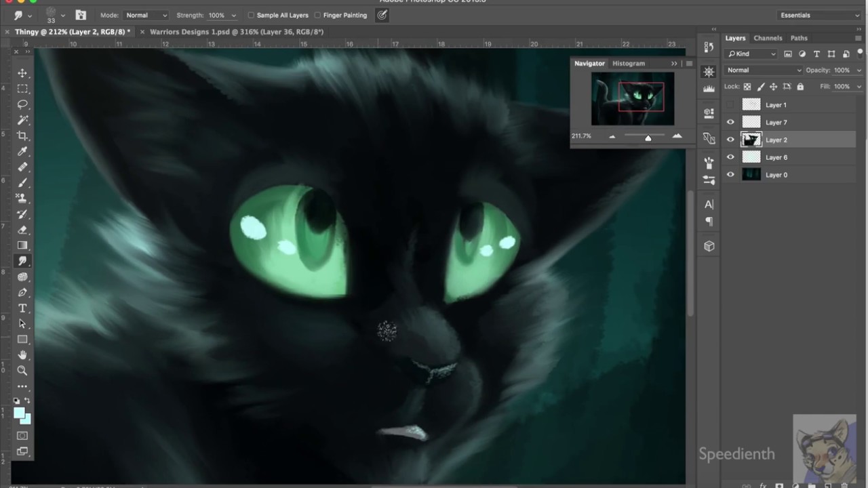Open the History panel icon
The height and width of the screenshot is (488, 868).
pyautogui.click(x=709, y=47)
